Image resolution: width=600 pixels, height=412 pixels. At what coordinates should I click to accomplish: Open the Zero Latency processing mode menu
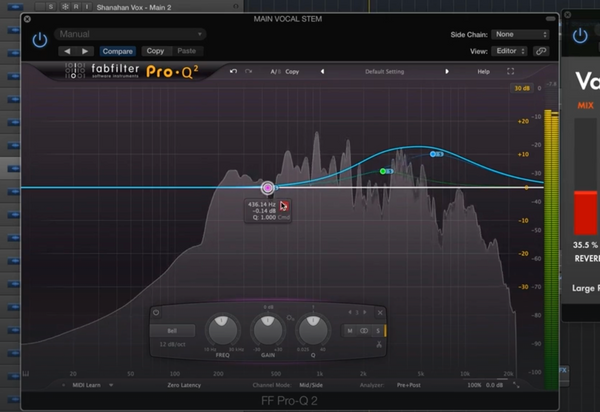(x=184, y=385)
